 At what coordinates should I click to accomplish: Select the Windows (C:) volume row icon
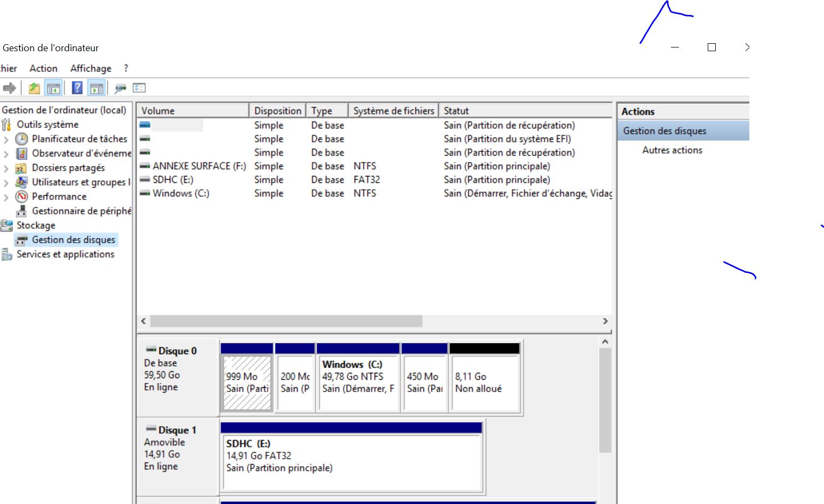coord(145,193)
